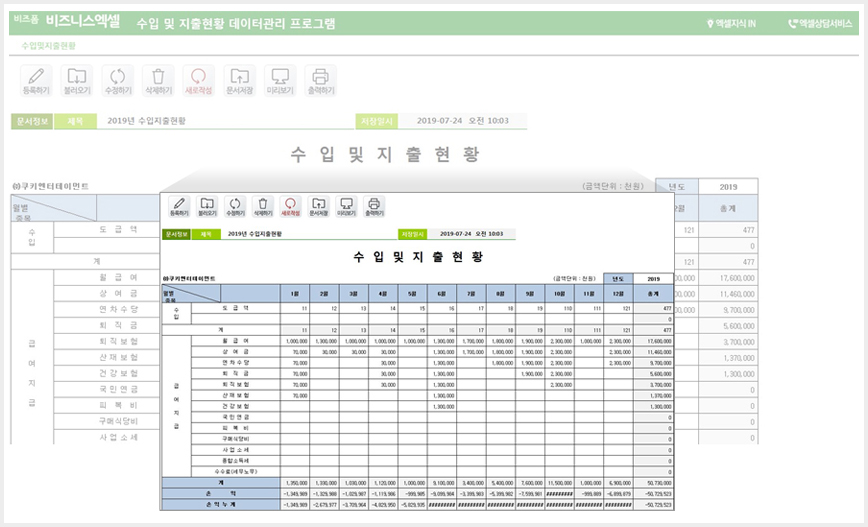Click 10월 column header in front preview
Screen dimensions: 868x527
[x=560, y=294]
